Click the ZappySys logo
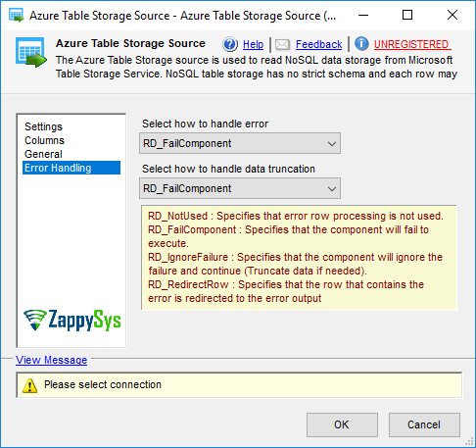This screenshot has width=476, height=448. [x=72, y=321]
